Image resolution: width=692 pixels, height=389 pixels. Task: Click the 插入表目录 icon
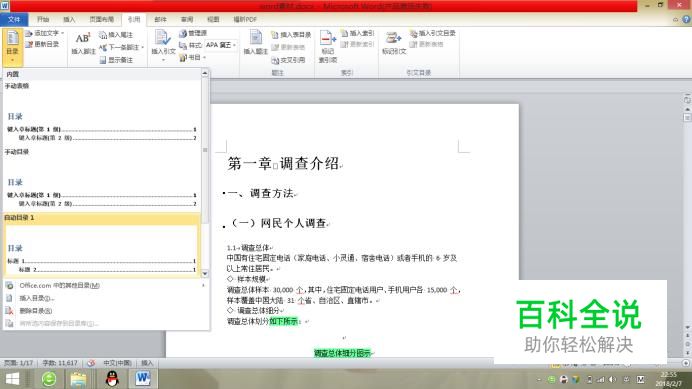275,35
